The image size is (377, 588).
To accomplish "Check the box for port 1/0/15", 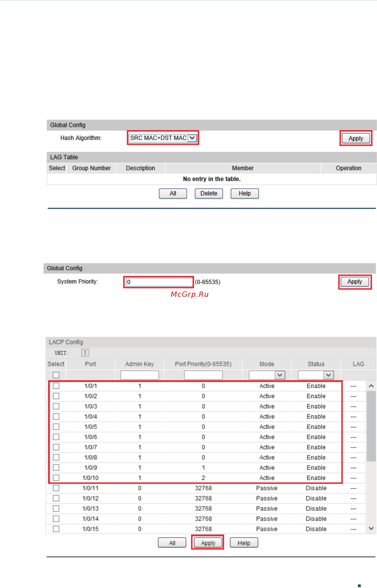I will [56, 529].
